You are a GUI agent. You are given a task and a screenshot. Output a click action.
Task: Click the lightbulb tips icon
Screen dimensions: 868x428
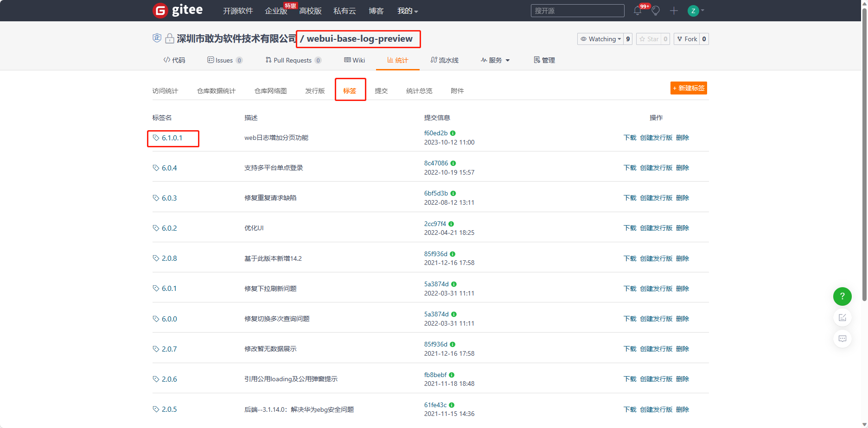pos(656,11)
